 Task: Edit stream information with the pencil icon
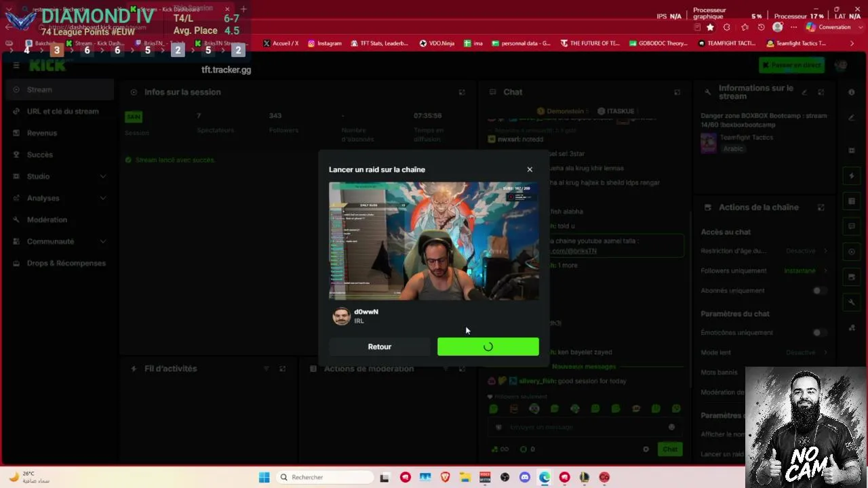(x=804, y=92)
